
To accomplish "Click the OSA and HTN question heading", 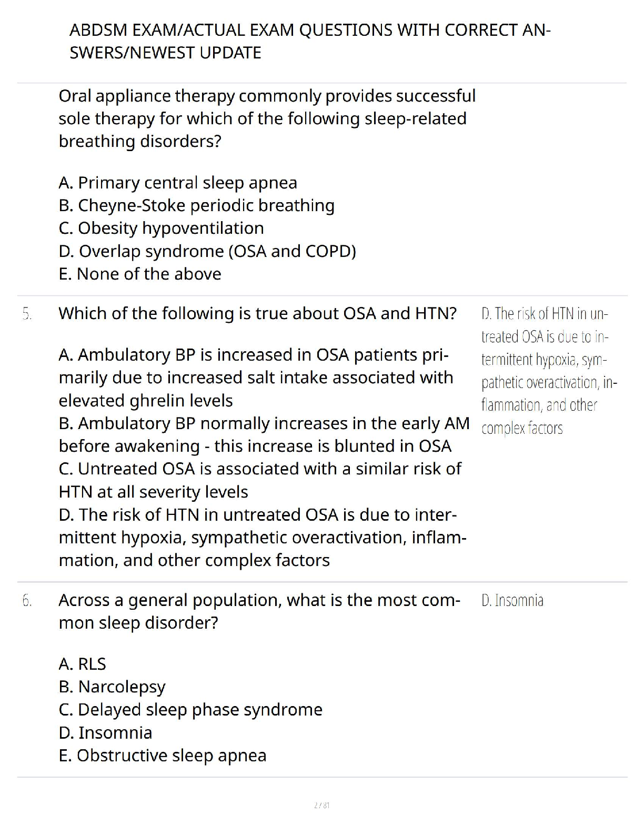I will click(257, 313).
